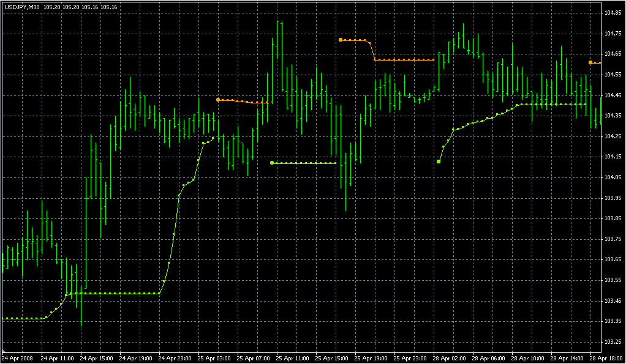Select the 28 Apr 02:00 time label
The height and width of the screenshot is (364, 626).
449,357
